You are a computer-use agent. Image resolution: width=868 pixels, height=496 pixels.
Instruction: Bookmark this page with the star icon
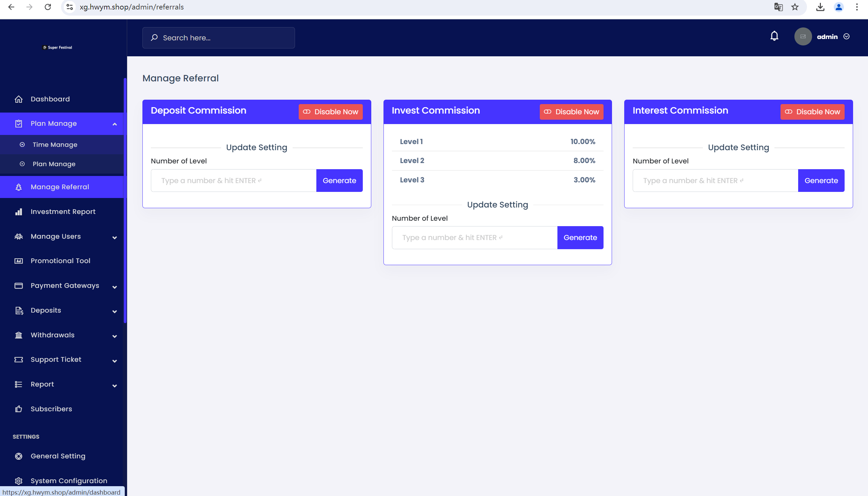pyautogui.click(x=795, y=7)
